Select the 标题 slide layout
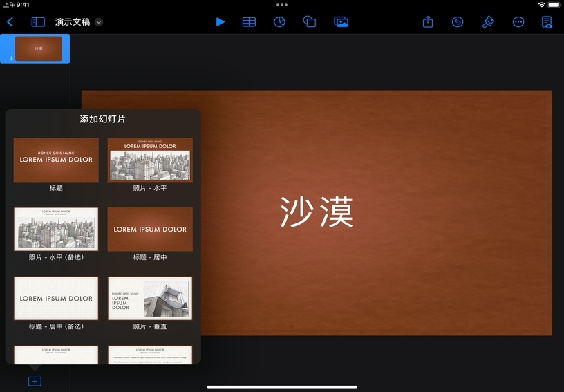The image size is (564, 392). [56, 160]
